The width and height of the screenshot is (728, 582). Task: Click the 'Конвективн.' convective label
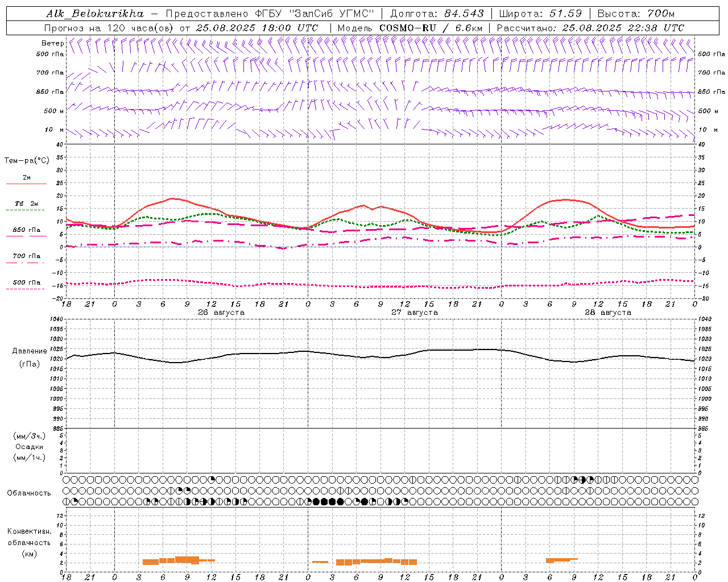29,531
